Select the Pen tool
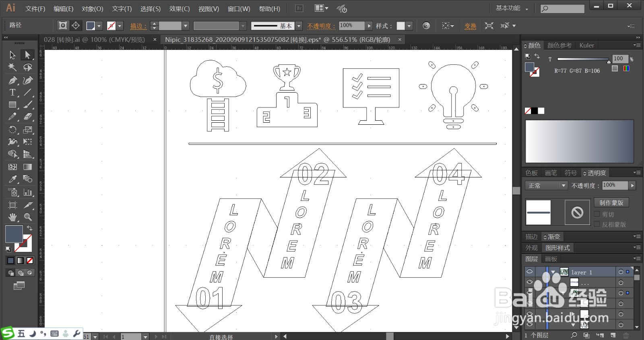Image resolution: width=644 pixels, height=340 pixels. [x=12, y=80]
